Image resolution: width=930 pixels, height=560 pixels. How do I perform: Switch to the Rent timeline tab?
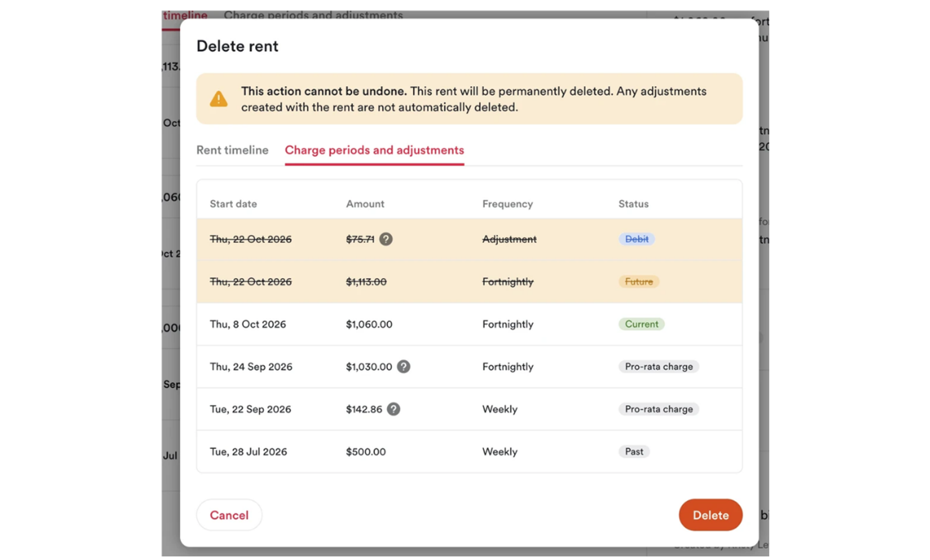tap(232, 150)
